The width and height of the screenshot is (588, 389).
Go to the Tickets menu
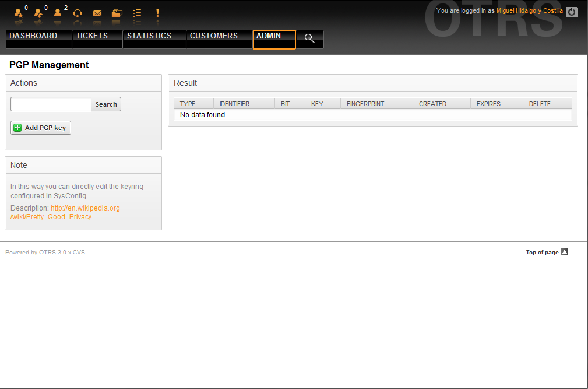[x=91, y=36]
